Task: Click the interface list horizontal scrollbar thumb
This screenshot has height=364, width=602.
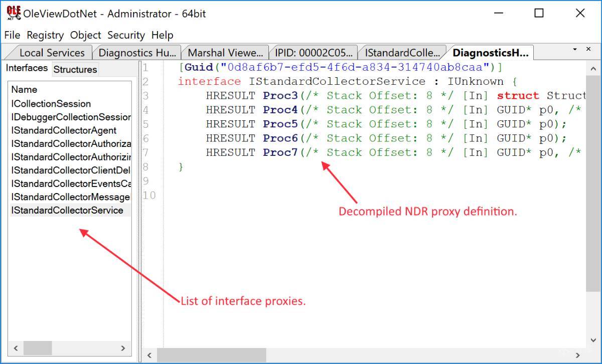Action: (37, 348)
